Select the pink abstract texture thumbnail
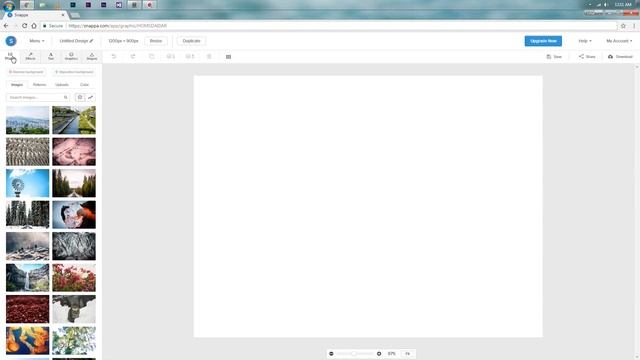Image resolution: width=640 pixels, height=360 pixels. click(74, 151)
